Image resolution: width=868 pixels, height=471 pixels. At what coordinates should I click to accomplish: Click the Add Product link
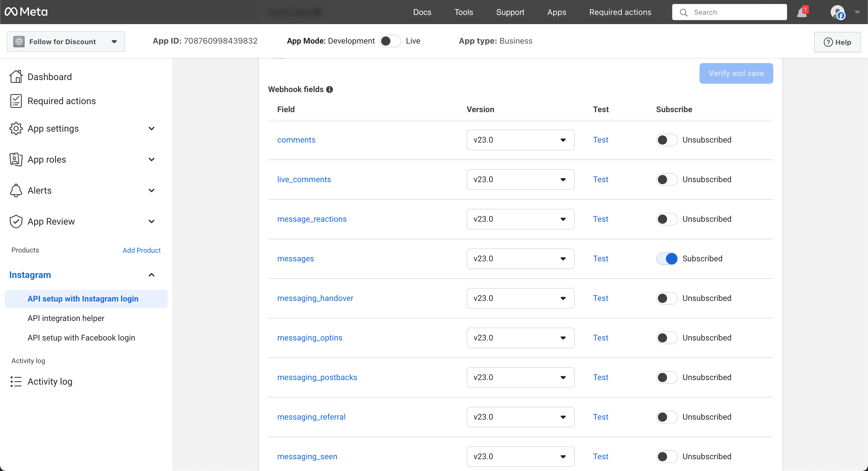[142, 250]
